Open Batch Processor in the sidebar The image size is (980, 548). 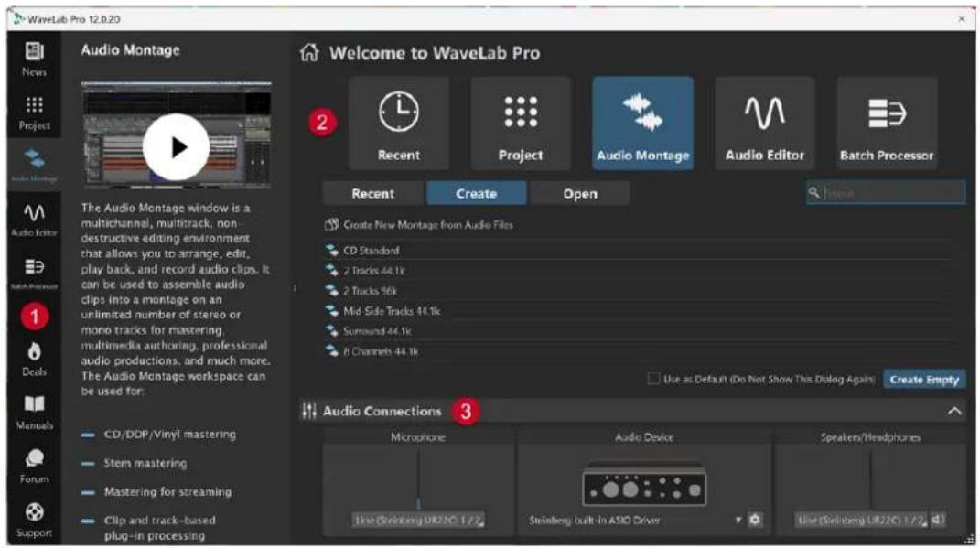point(35,274)
